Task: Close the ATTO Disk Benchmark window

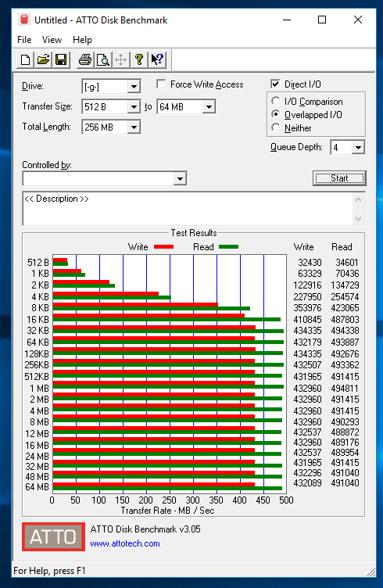Action: 358,20
